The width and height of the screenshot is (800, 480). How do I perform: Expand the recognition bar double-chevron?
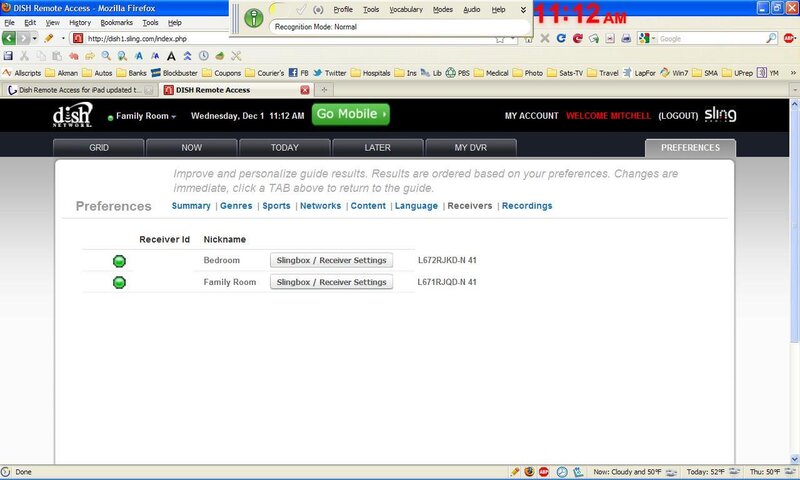523,9
